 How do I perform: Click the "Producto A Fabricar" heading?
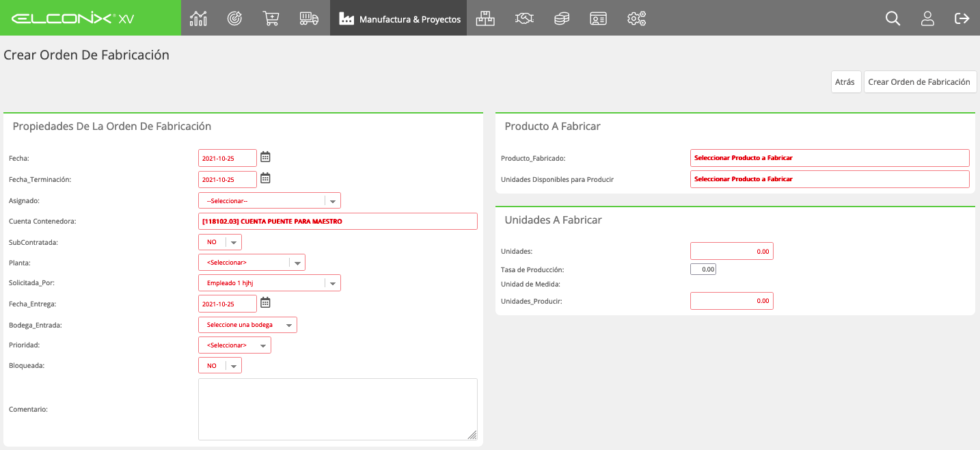553,126
